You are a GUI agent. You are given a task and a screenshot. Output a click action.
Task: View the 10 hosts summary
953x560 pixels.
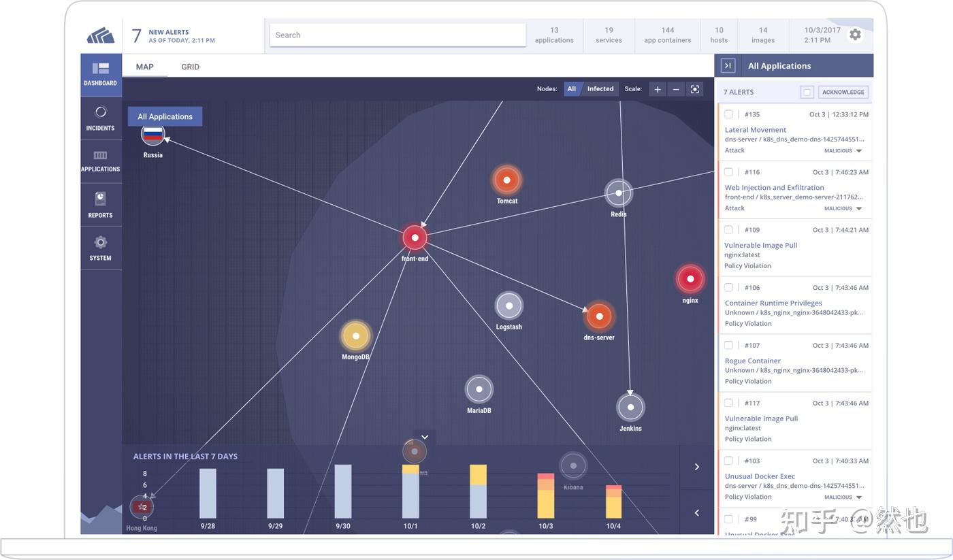[x=719, y=35]
